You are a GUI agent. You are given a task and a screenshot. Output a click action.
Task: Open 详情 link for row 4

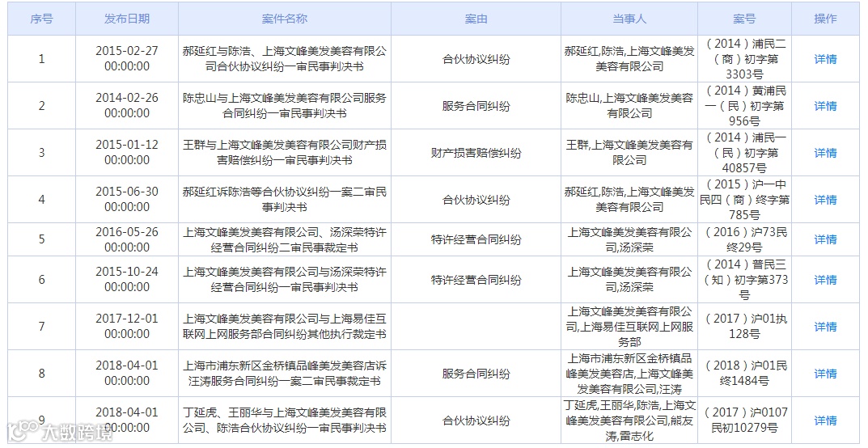[x=825, y=201]
